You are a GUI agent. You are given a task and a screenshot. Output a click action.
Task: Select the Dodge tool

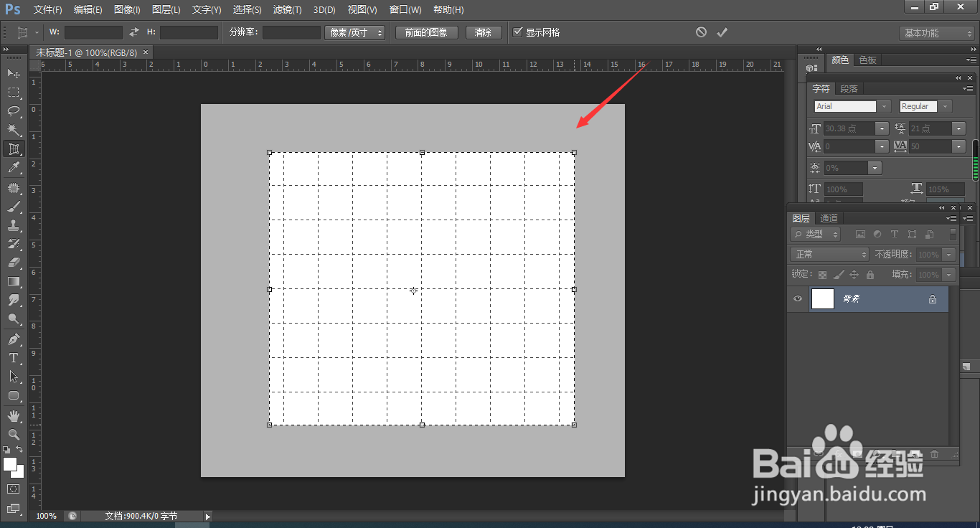14,319
